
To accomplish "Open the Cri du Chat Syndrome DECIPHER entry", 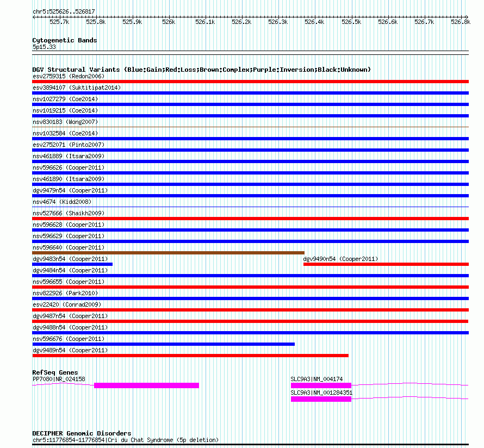I will [x=125, y=440].
